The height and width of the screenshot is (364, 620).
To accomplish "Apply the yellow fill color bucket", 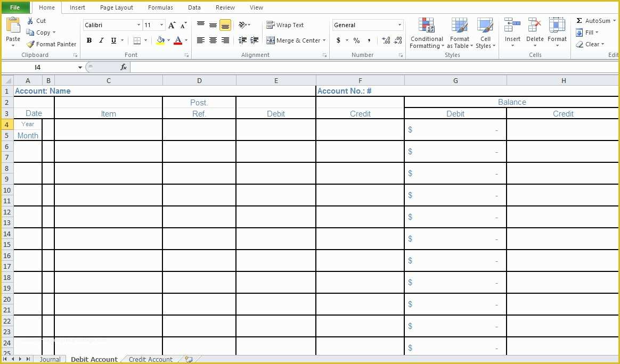I will click(160, 40).
